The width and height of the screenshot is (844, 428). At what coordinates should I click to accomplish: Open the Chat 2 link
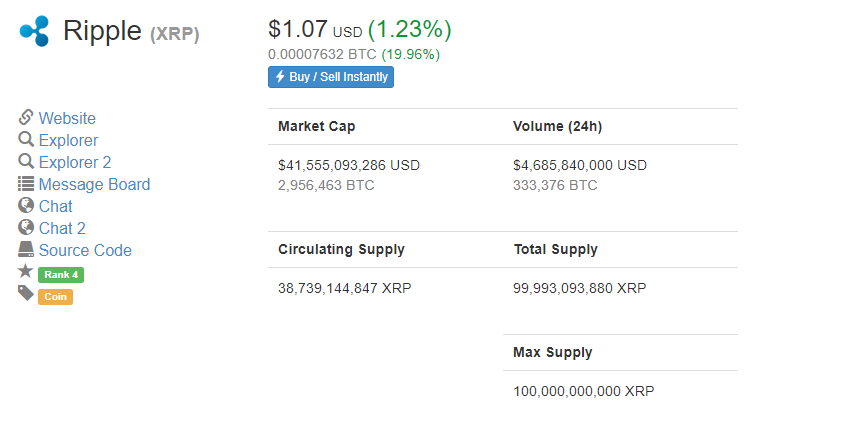click(x=62, y=228)
